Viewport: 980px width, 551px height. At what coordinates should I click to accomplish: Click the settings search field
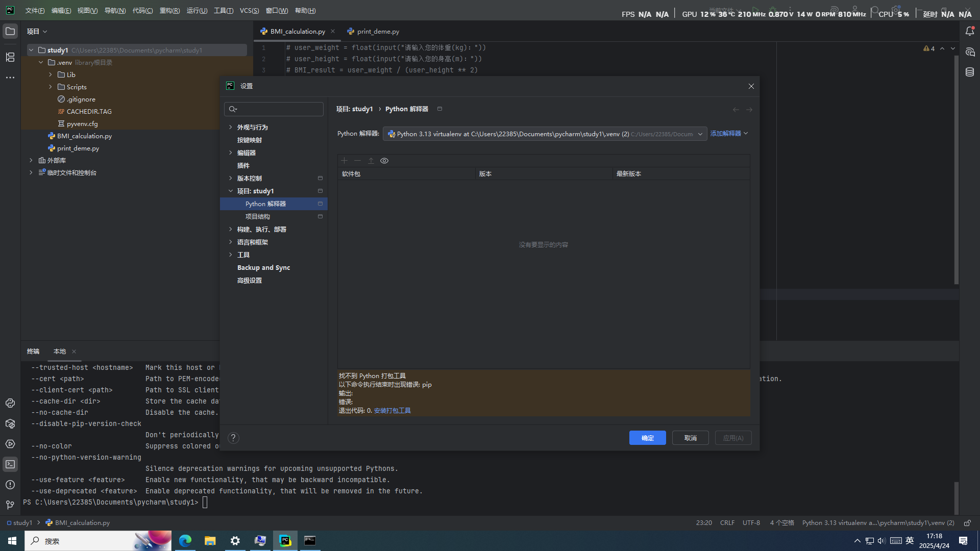tap(279, 109)
